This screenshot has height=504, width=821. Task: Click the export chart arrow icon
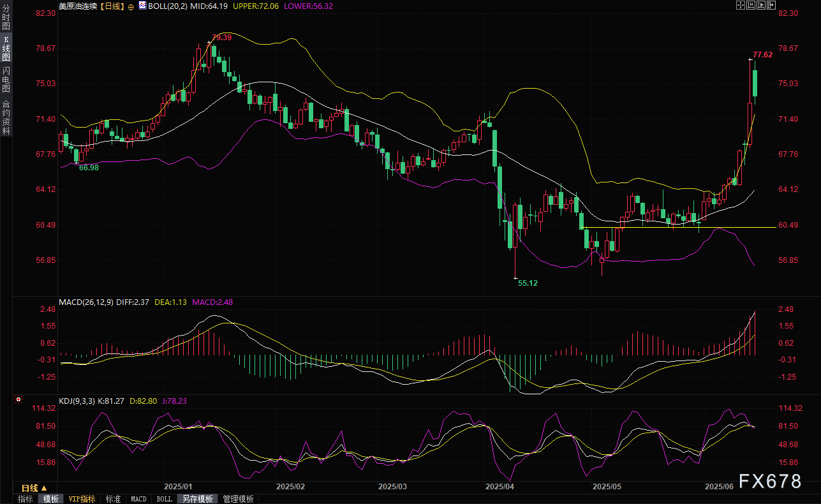[x=771, y=5]
